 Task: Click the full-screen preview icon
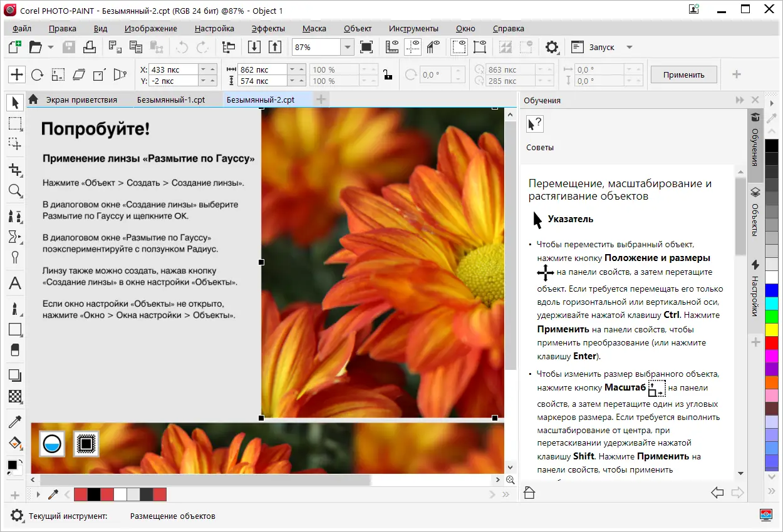coord(366,47)
